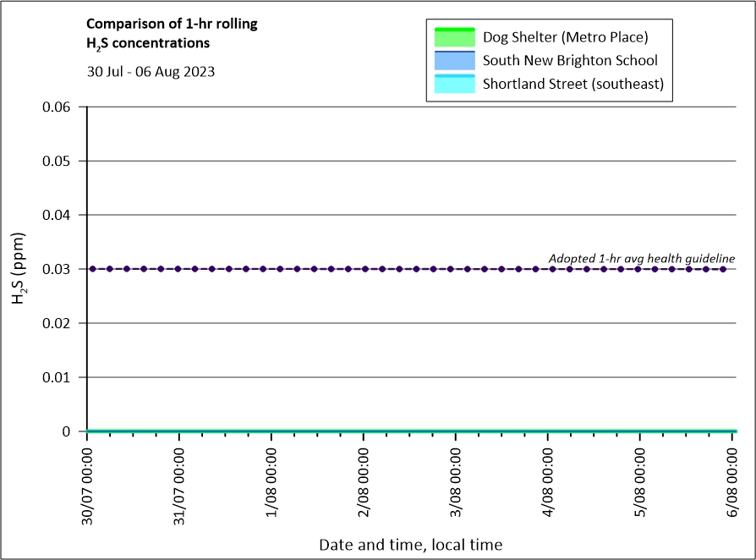
Task: Click the cyan Shortland Street legend swatch
Action: (454, 84)
